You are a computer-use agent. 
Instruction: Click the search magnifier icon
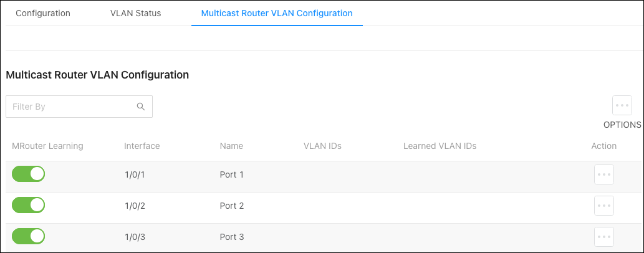[x=141, y=107]
